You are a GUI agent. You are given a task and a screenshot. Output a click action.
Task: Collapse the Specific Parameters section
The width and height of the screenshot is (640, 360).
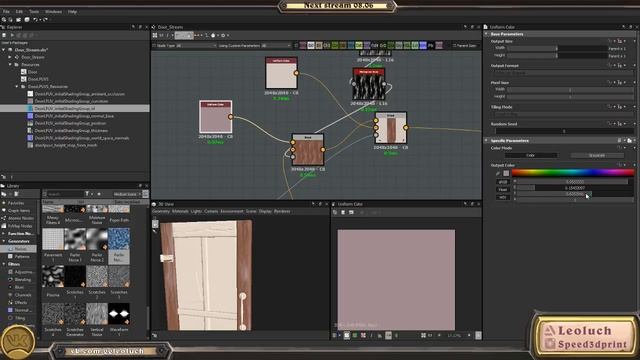click(487, 140)
